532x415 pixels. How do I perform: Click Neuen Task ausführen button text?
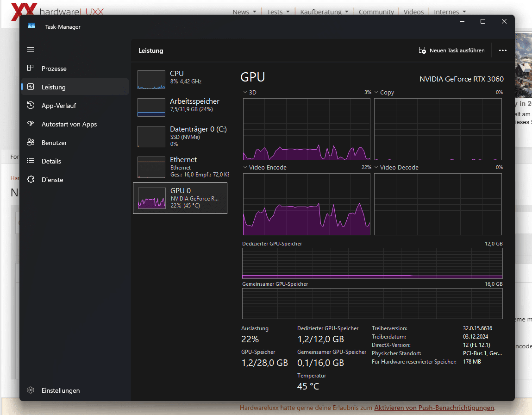[457, 50]
